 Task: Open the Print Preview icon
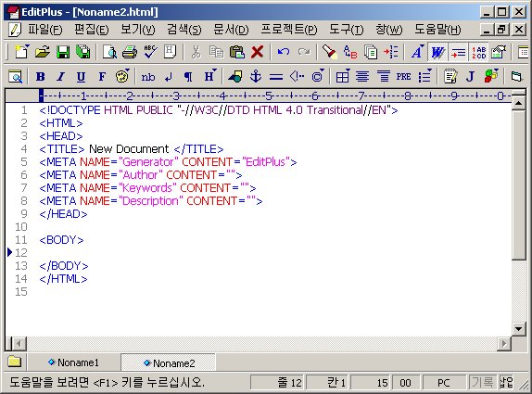coord(109,52)
